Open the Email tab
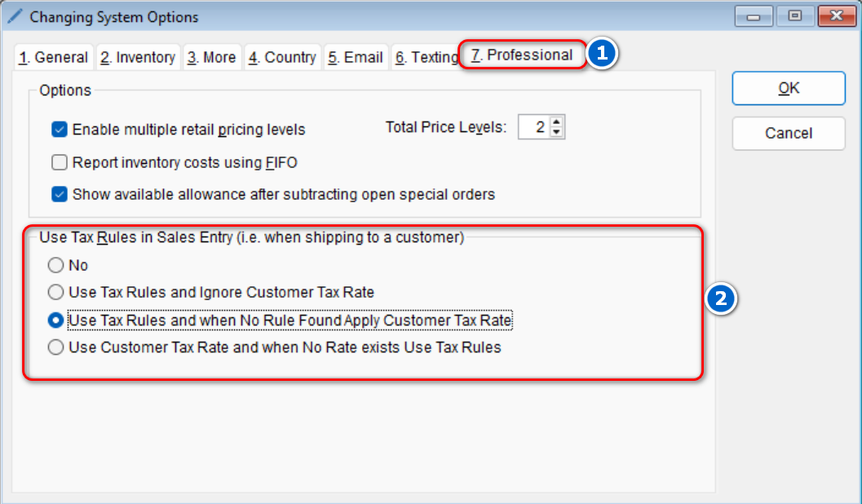 (356, 58)
